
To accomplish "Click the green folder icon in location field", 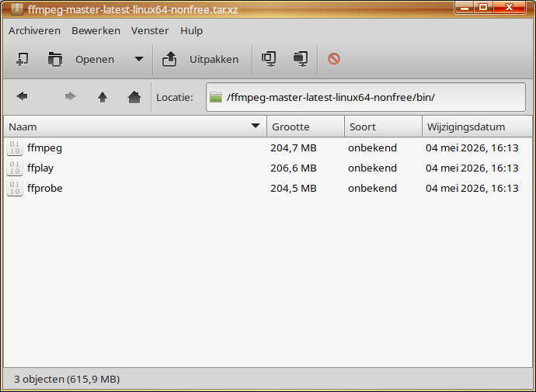I will coord(216,97).
